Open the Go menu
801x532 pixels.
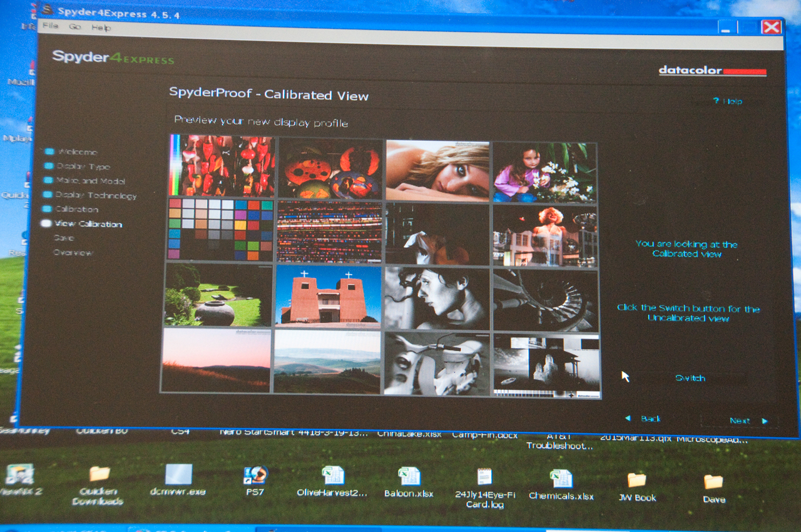75,27
